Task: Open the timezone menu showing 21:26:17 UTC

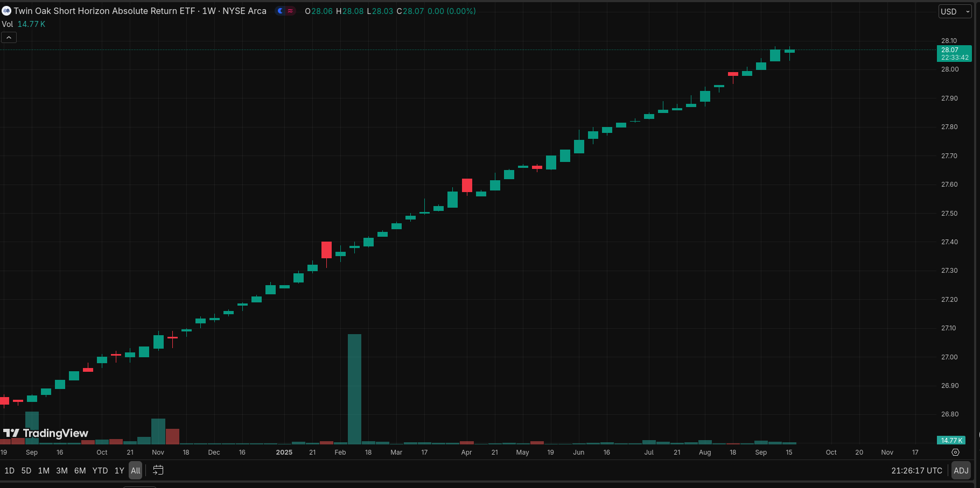Action: (916, 470)
